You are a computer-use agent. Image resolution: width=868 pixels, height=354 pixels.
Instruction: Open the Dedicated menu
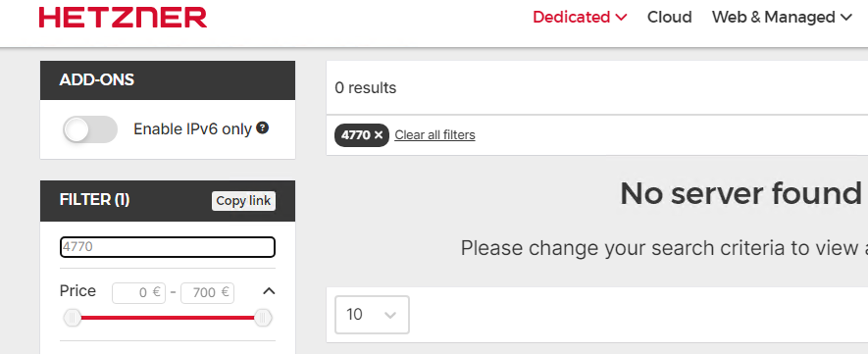pos(580,17)
